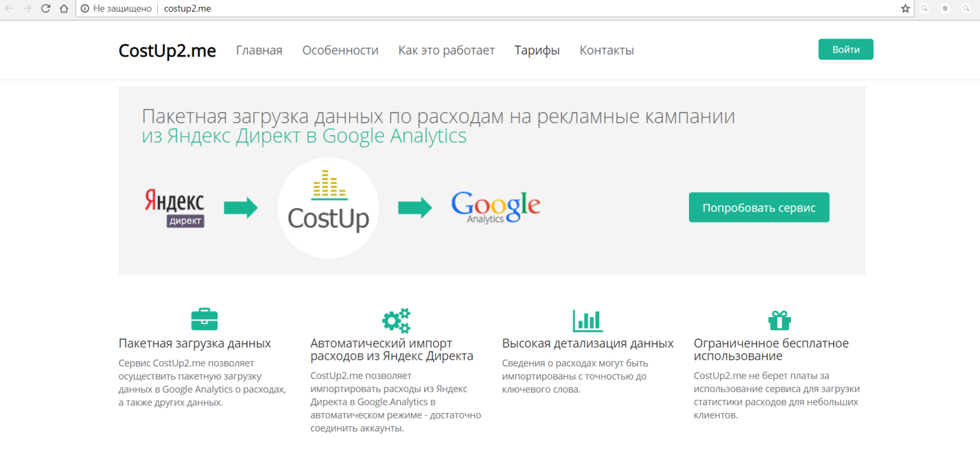Click the first extension icon right of the bookmark star
980x466 pixels.
point(924,9)
